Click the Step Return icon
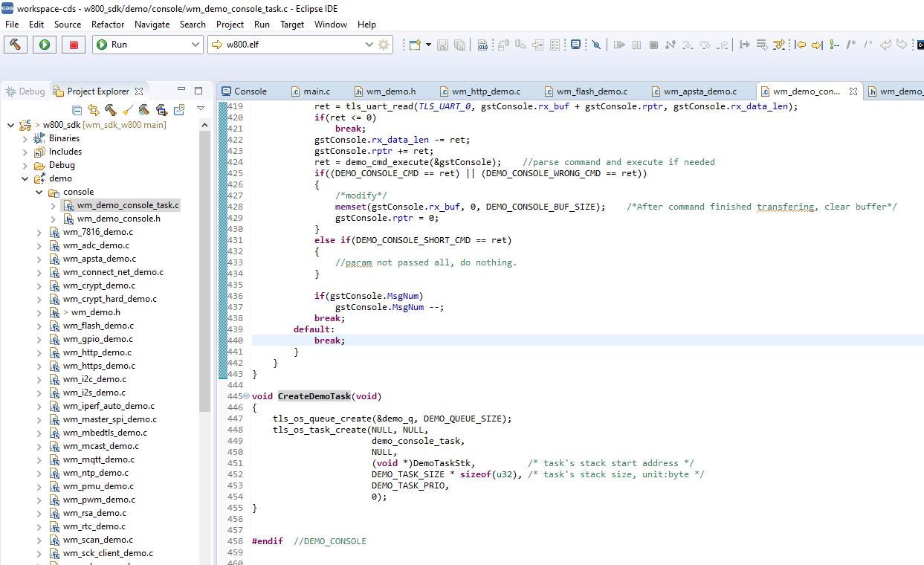 tap(723, 45)
